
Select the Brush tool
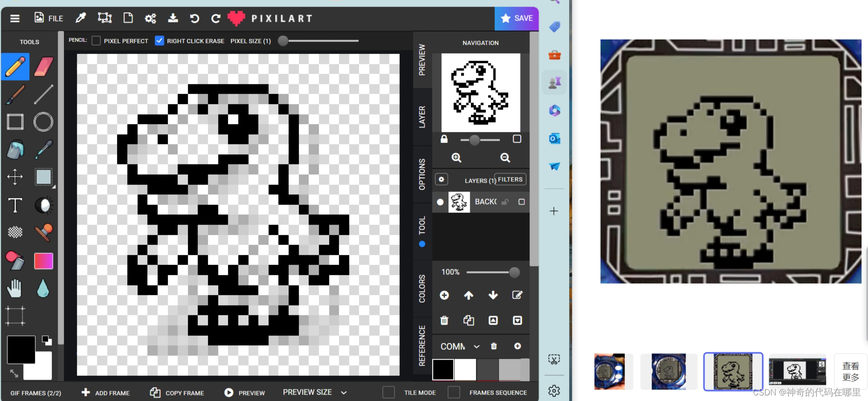(x=15, y=94)
